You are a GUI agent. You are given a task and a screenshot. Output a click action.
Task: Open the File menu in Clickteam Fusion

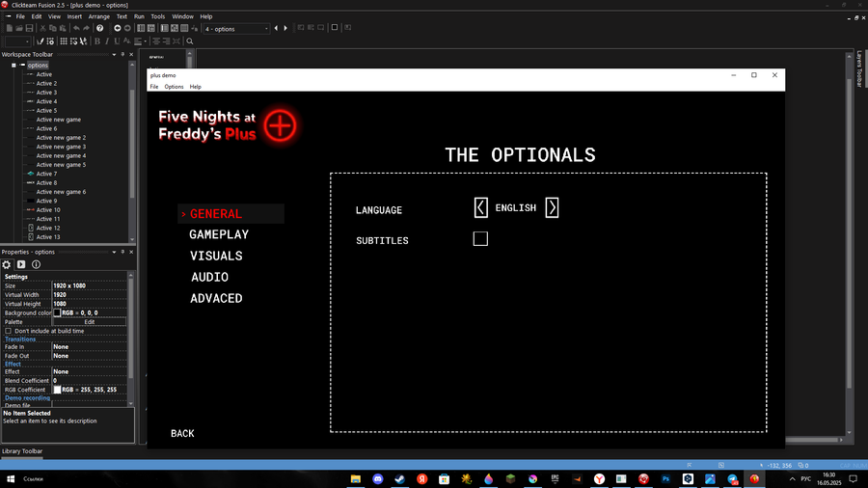pos(20,16)
